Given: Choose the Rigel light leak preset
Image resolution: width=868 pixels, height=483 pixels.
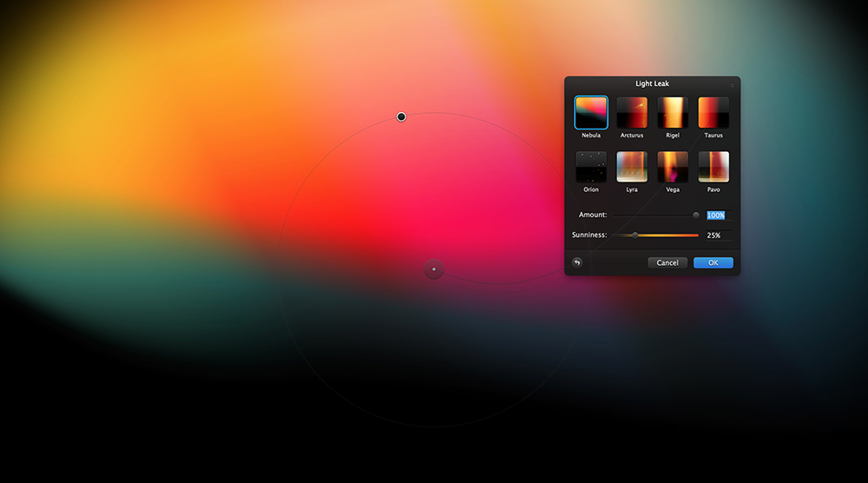Looking at the screenshot, I should (673, 112).
